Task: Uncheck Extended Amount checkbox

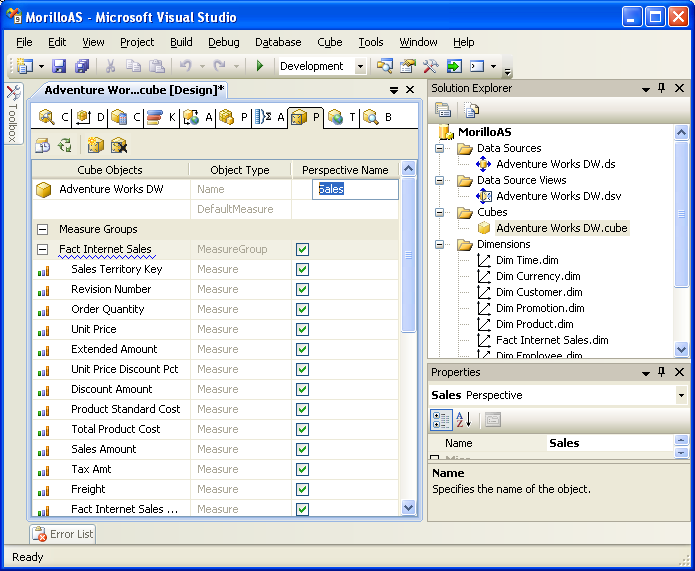Action: pos(302,349)
